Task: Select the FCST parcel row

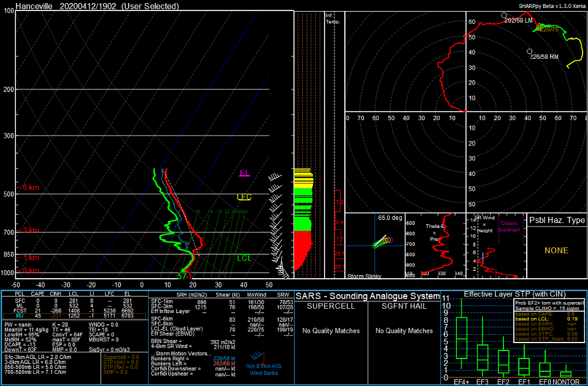Action: coord(75,311)
